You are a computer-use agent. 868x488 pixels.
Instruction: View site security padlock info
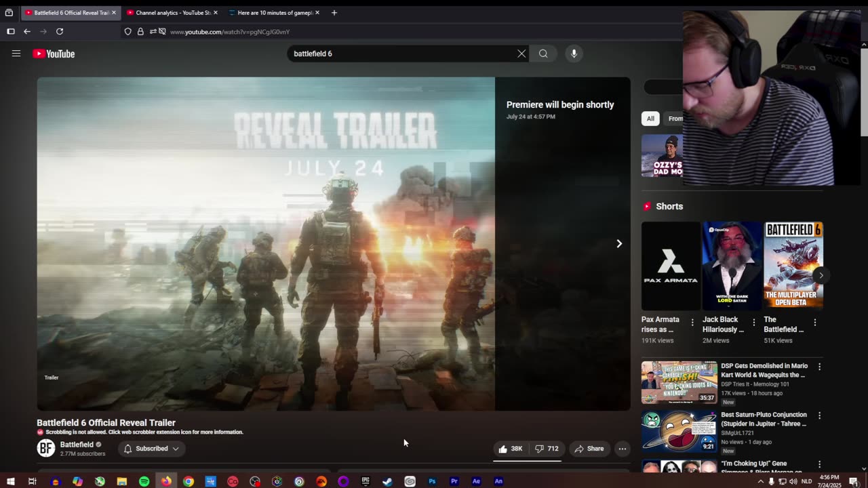140,31
